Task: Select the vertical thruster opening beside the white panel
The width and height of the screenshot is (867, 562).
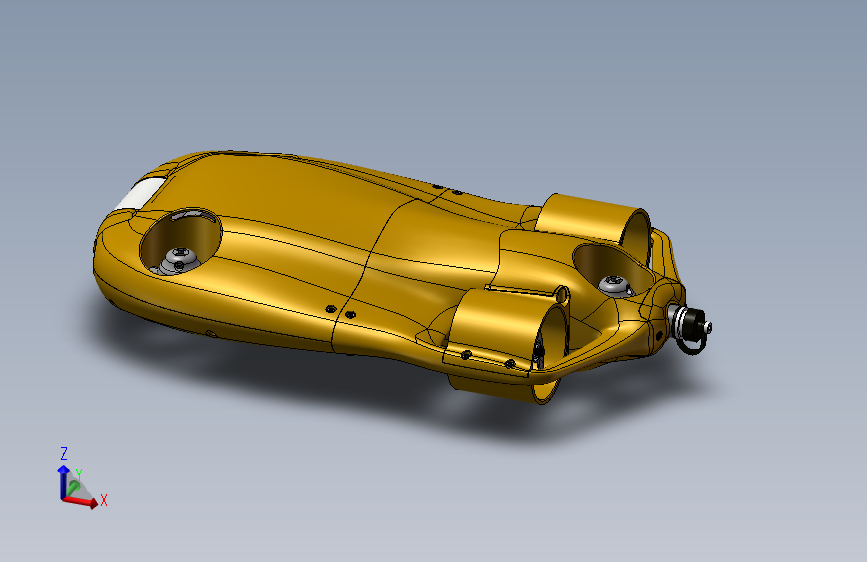Action: (x=181, y=241)
